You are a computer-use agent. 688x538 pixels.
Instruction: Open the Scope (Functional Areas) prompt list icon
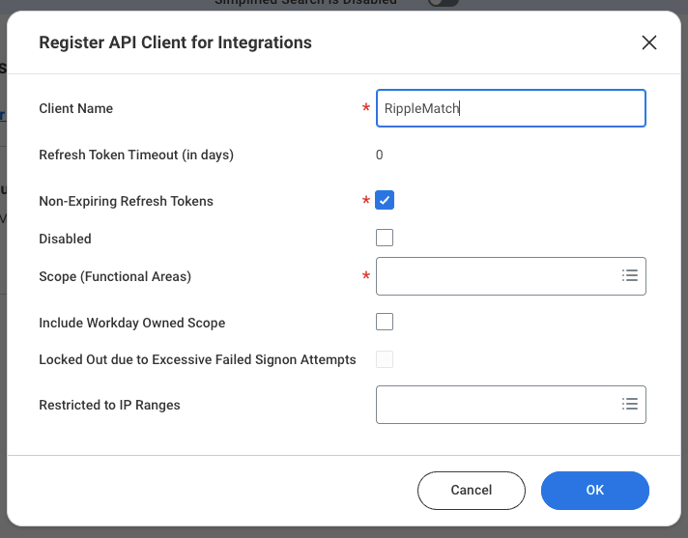click(x=629, y=275)
